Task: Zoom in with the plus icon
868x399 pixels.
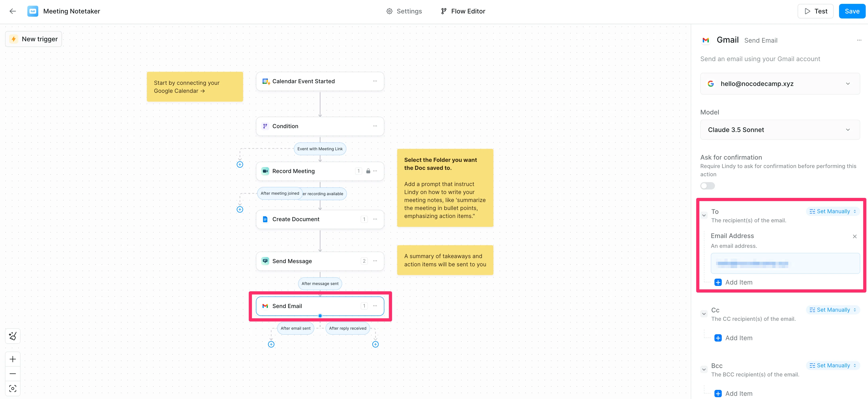Action: tap(13, 359)
